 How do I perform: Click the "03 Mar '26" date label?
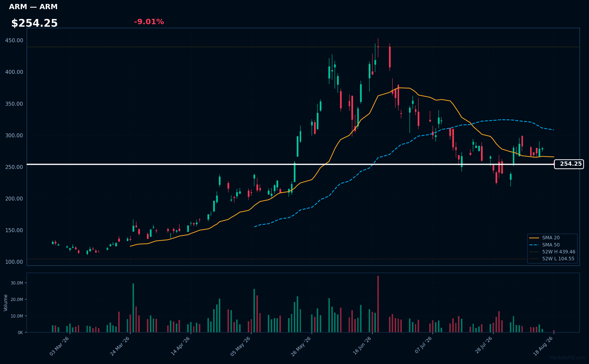click(x=59, y=346)
